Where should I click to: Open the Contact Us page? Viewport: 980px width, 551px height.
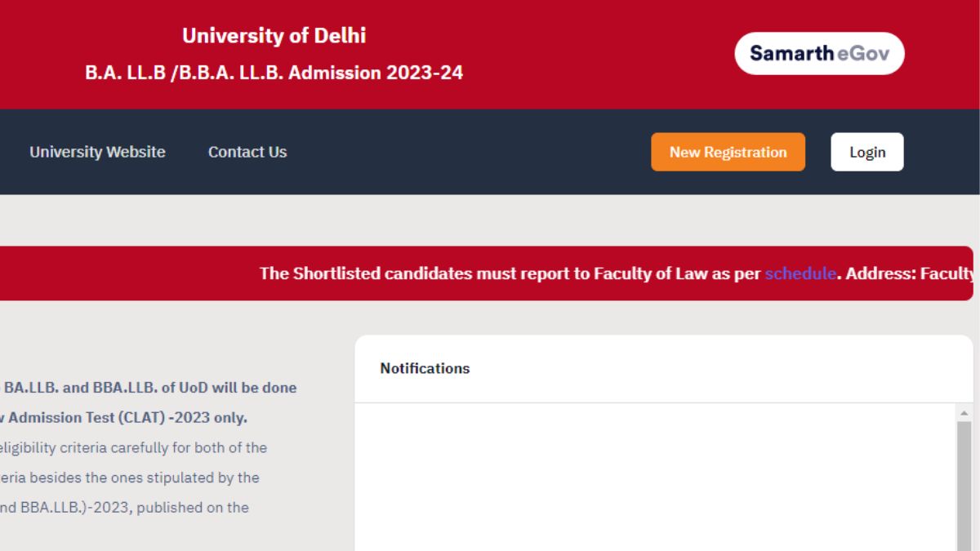tap(247, 152)
